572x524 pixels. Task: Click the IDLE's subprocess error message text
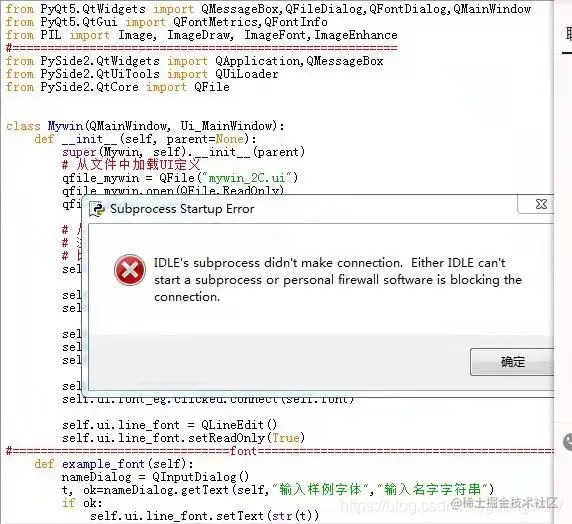click(338, 280)
